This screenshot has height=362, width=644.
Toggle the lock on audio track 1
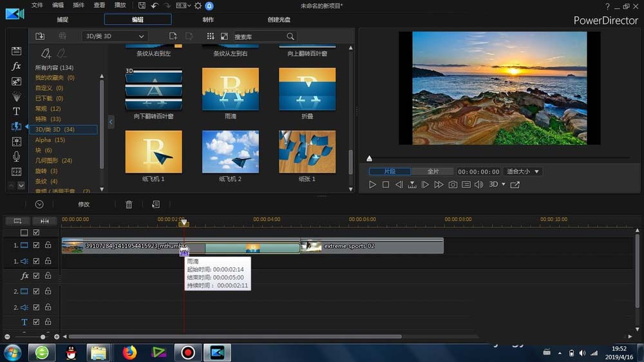pyautogui.click(x=48, y=261)
